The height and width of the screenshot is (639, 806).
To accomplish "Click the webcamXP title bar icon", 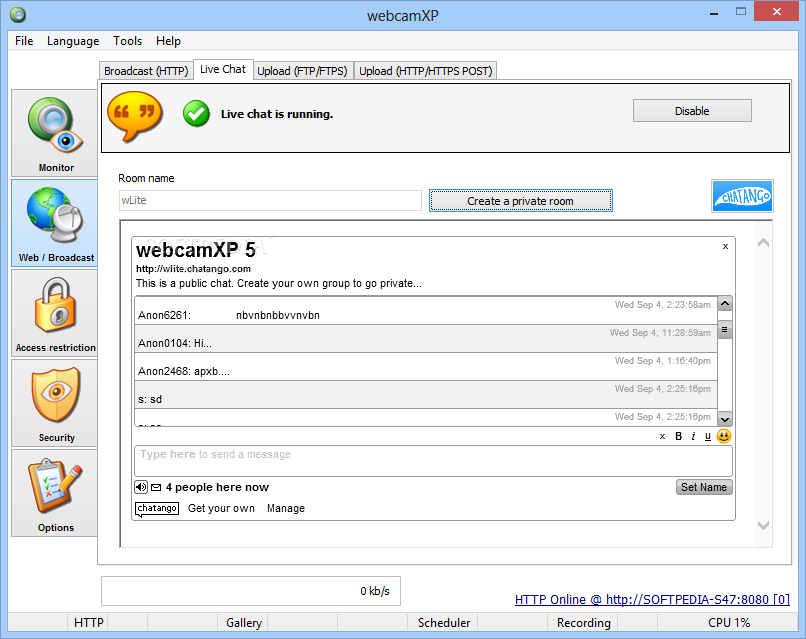I will (x=18, y=15).
